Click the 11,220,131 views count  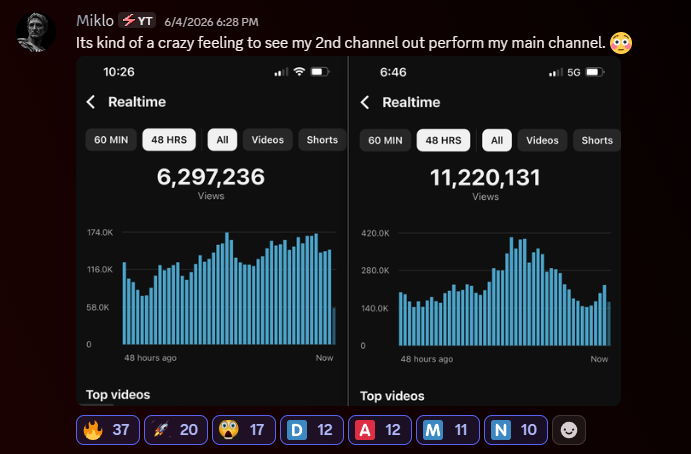(485, 178)
